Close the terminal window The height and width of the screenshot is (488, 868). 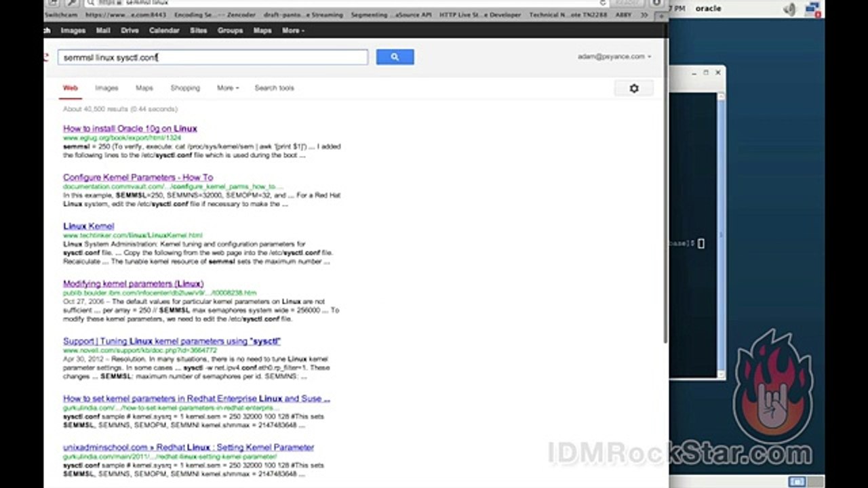(718, 73)
